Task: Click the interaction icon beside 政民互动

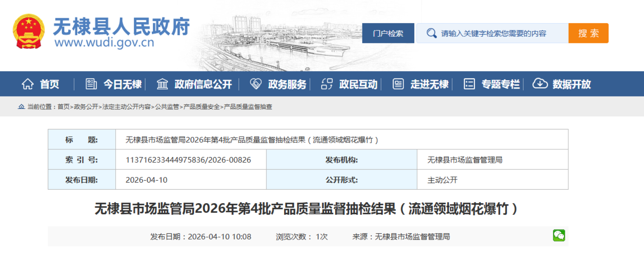Action: [x=327, y=84]
